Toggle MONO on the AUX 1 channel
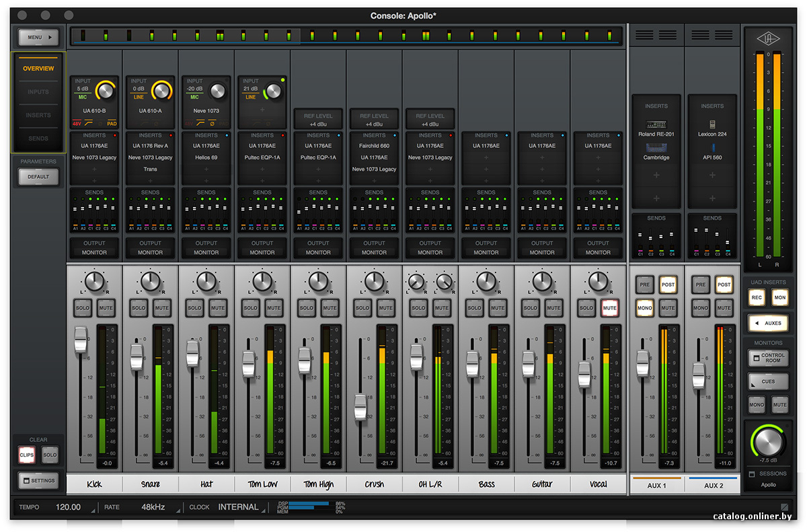Screen dimensions: 807x532 (644, 308)
